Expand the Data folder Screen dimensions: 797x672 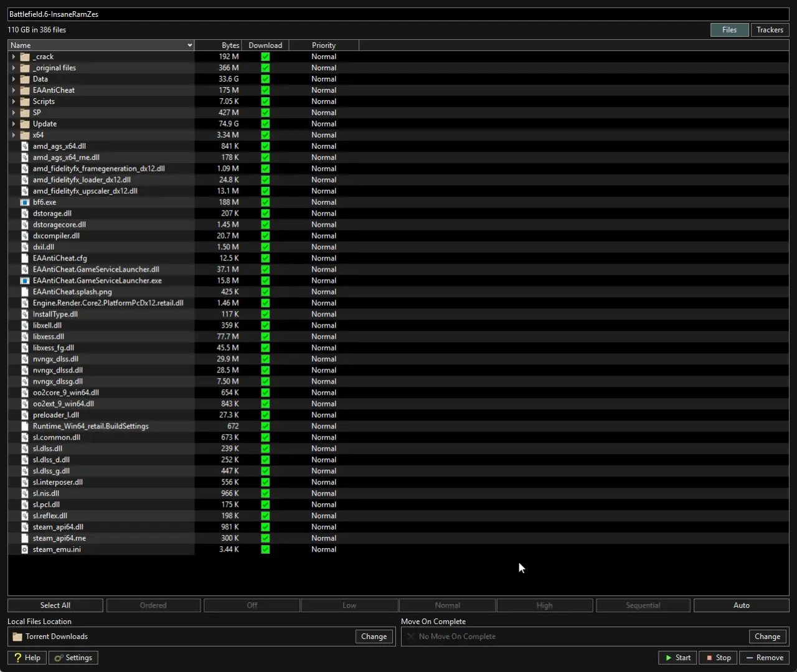coord(14,79)
